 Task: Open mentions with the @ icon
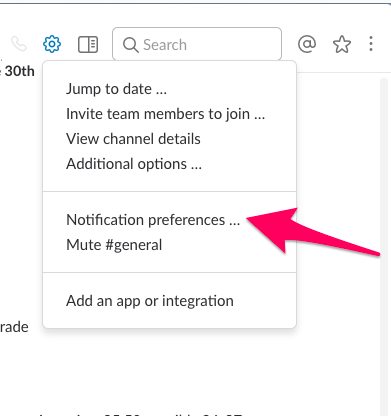(x=307, y=44)
